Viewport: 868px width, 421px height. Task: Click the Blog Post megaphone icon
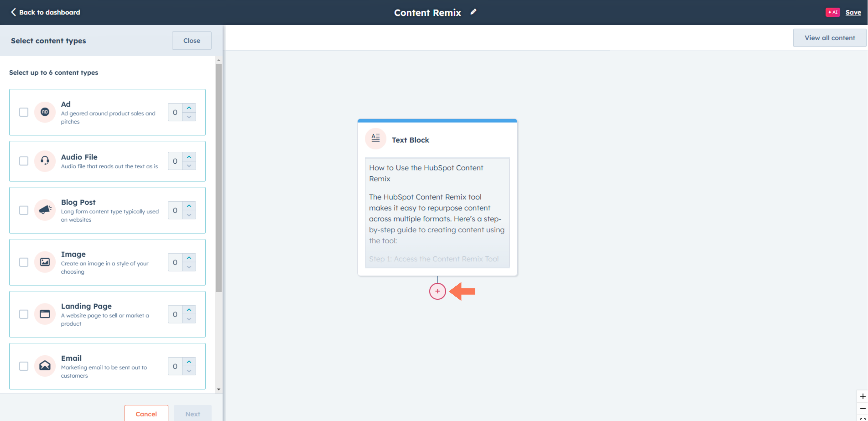45,210
